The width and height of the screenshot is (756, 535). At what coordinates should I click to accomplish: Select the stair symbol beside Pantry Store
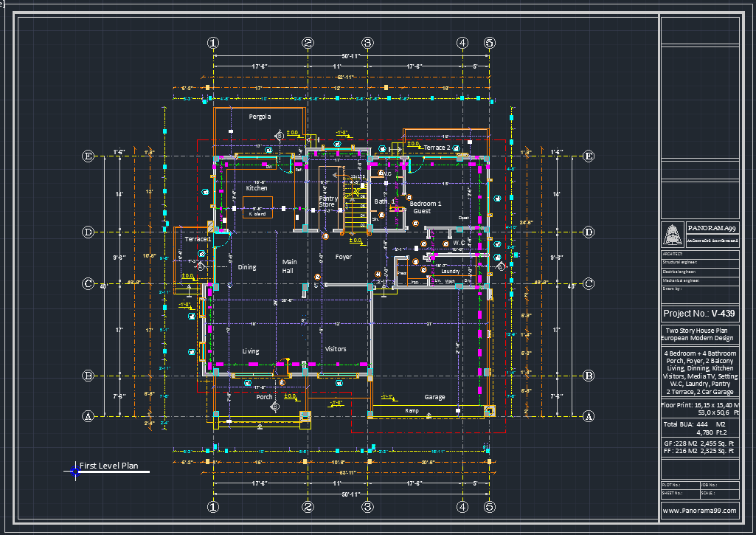pos(356,205)
